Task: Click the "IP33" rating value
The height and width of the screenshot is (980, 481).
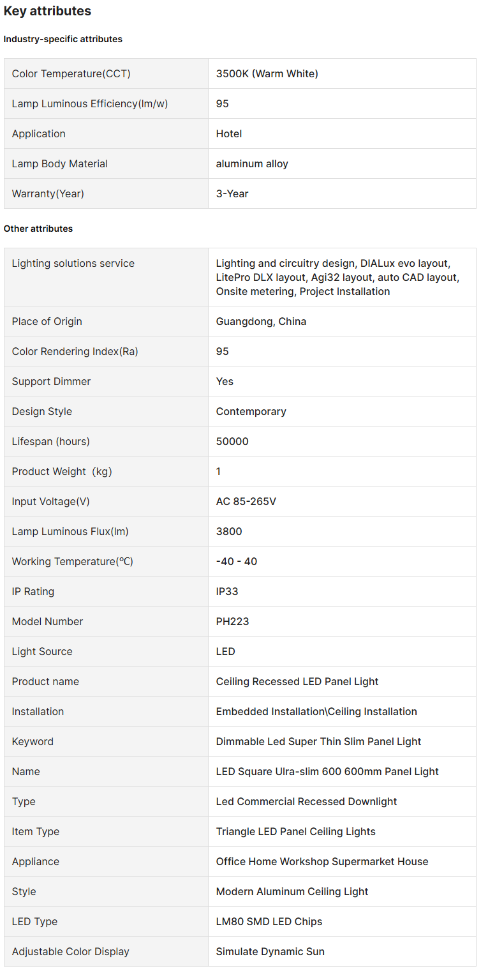Action: (227, 591)
